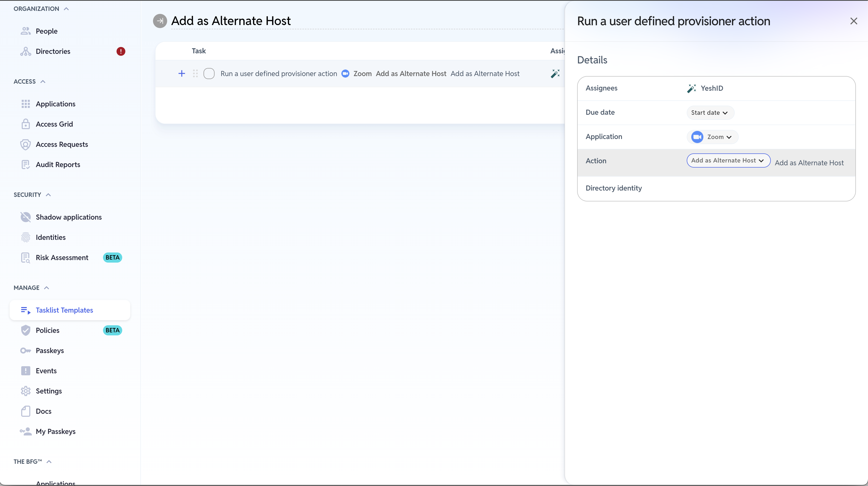Viewport: 868px width, 486px height.
Task: Open the Add as Alternate Host action dropdown
Action: click(728, 160)
